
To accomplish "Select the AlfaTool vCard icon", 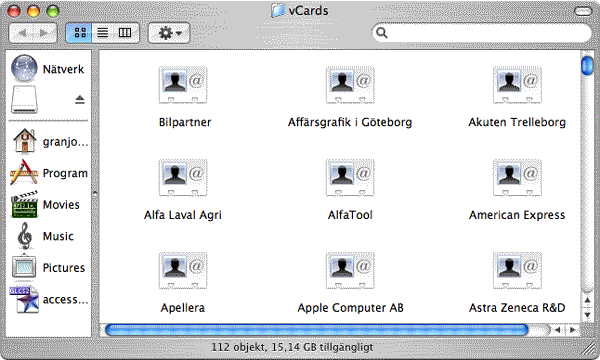I will (x=350, y=178).
